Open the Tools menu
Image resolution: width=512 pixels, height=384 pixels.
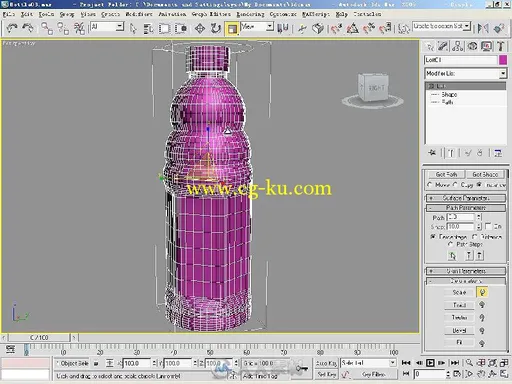[x=46, y=14]
